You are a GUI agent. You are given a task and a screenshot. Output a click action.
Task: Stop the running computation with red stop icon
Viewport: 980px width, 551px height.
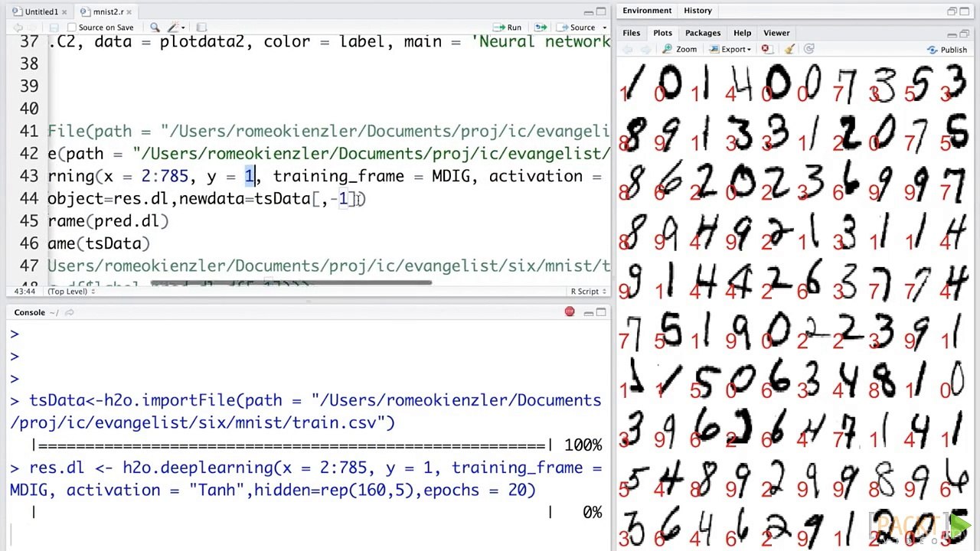(x=570, y=312)
